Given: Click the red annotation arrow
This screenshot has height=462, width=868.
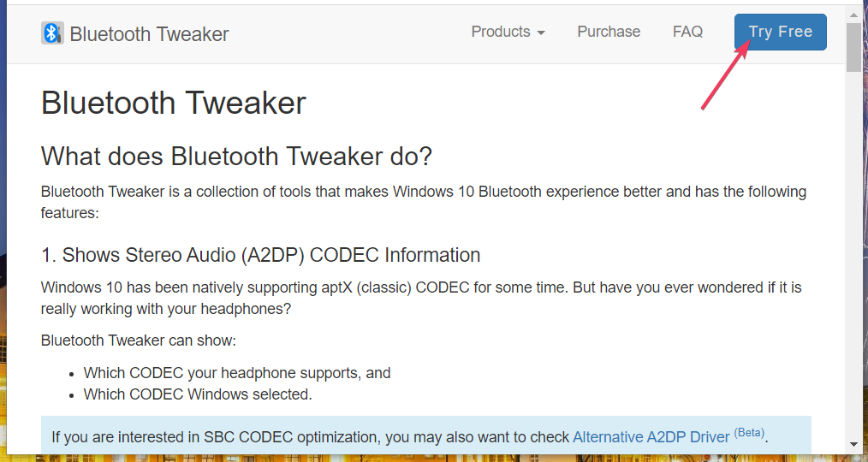Looking at the screenshot, I should [x=725, y=77].
